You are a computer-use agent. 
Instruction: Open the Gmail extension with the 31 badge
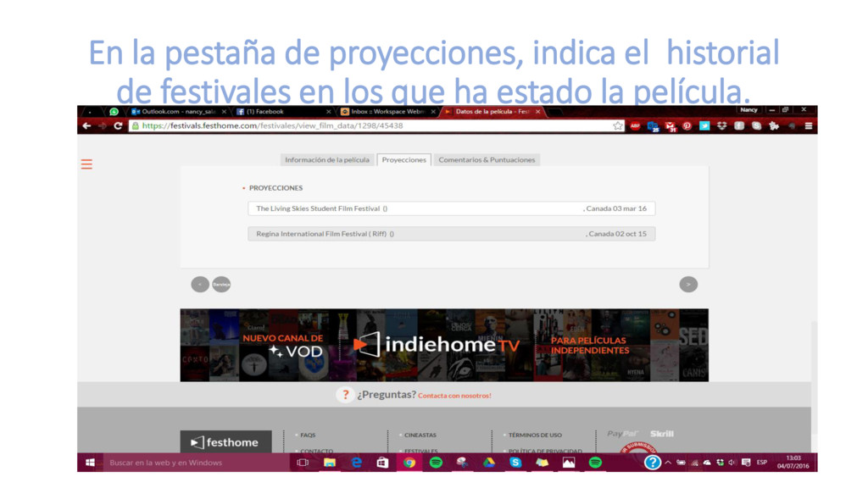pyautogui.click(x=670, y=127)
